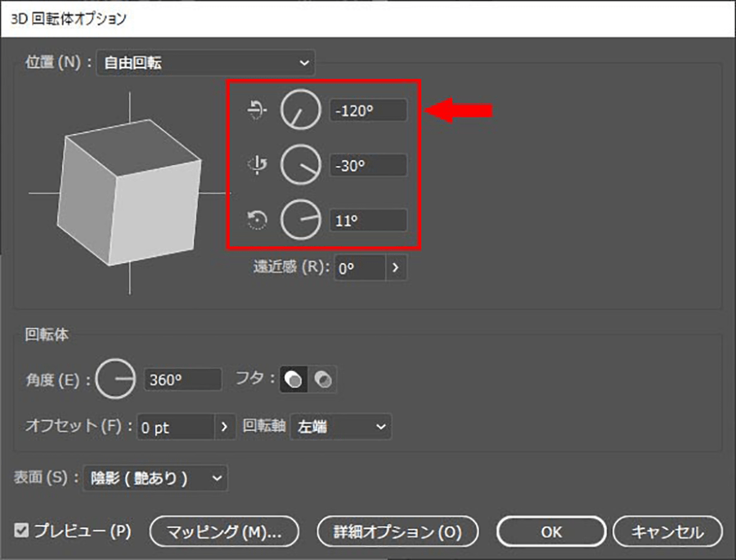Click the Z rotation field showing 11°

pyautogui.click(x=369, y=220)
